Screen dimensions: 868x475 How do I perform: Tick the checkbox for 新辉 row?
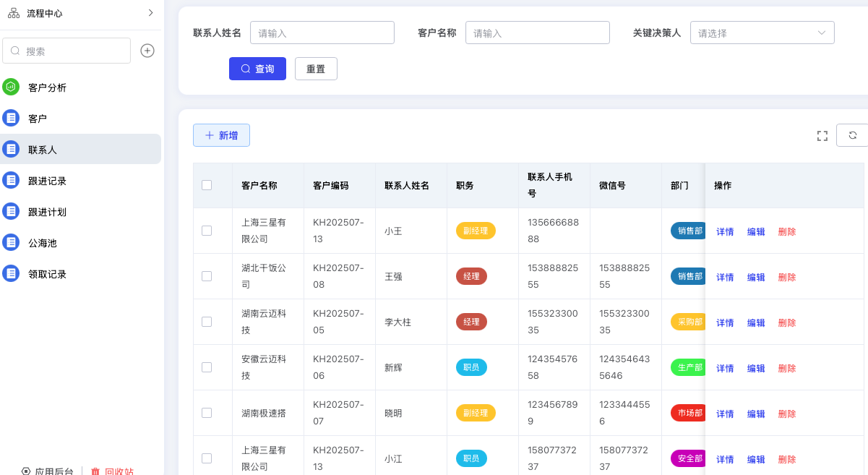[207, 367]
